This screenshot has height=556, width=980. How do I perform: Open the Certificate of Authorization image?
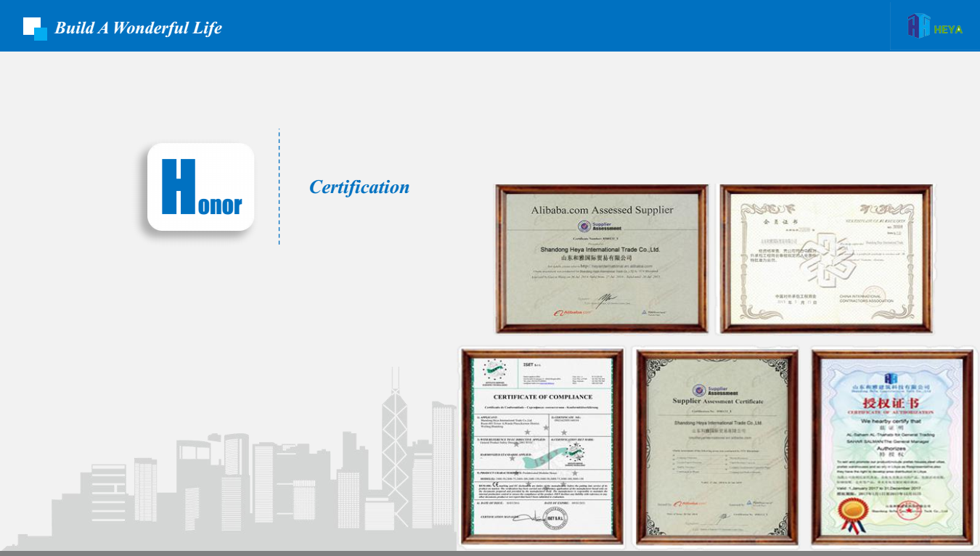891,446
